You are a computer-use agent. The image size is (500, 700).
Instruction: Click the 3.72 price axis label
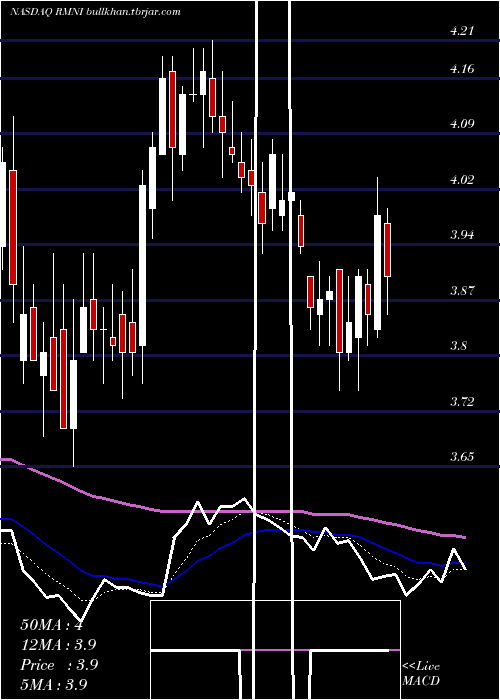point(462,401)
